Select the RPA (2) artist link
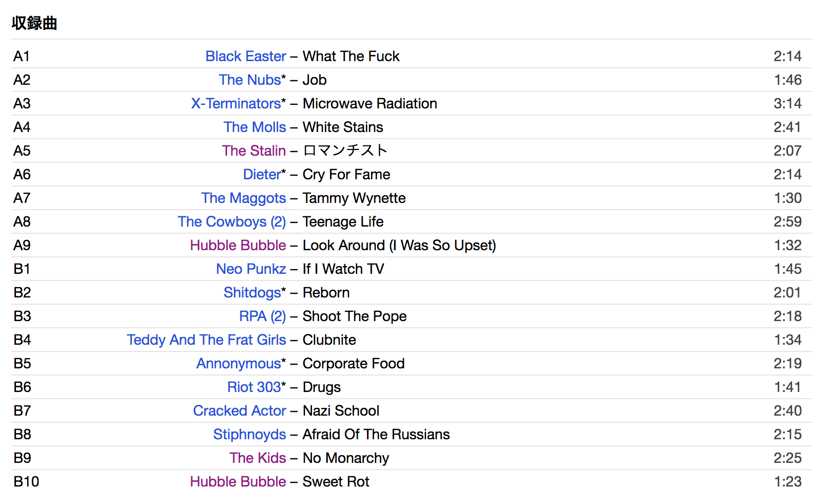Screen dimensions: 828x504 pos(262,316)
